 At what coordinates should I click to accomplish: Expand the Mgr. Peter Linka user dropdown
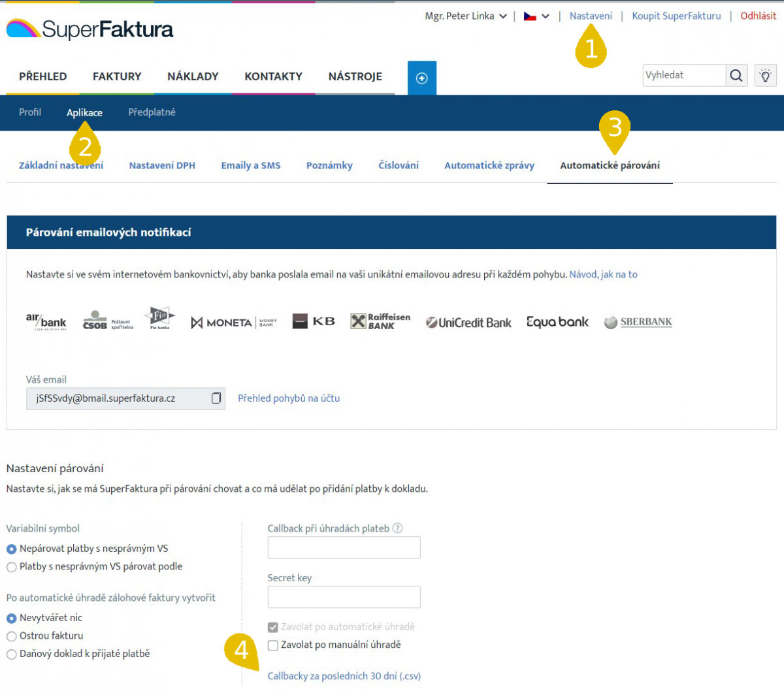coord(466,16)
